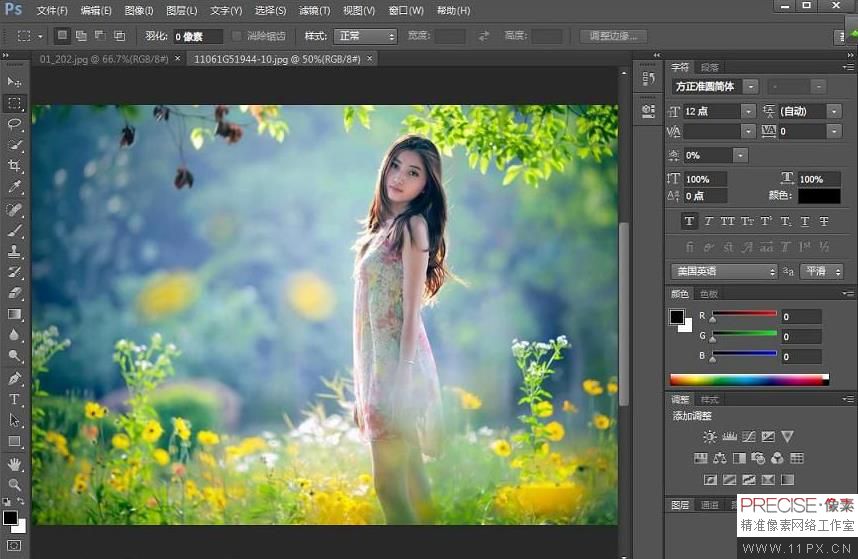The height and width of the screenshot is (559, 858).
Task: Enable Intersect with Selection mode
Action: coord(119,36)
